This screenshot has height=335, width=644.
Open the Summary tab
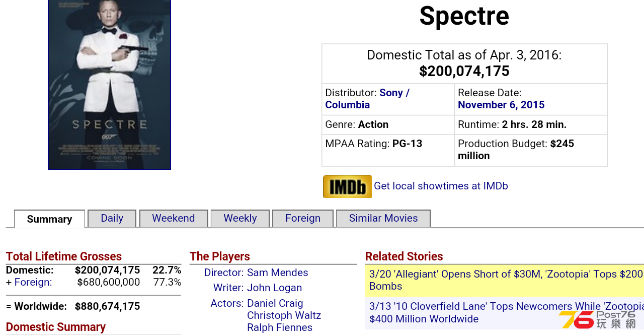[49, 219]
